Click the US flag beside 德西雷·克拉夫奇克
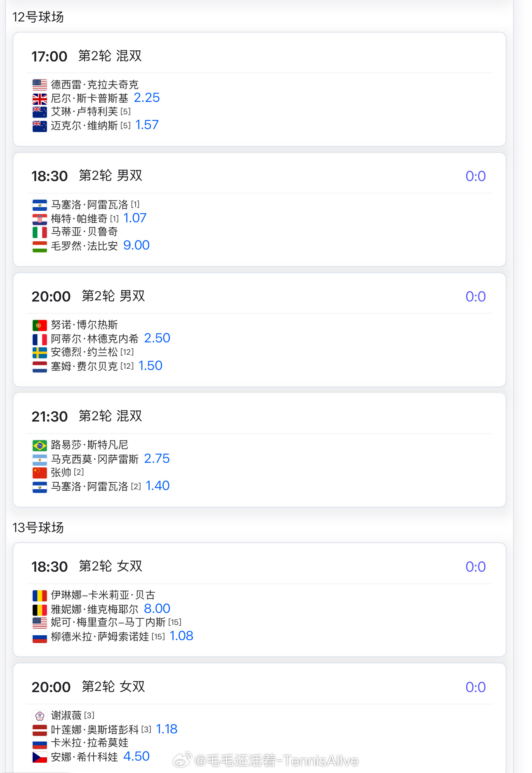The width and height of the screenshot is (532, 773). coord(40,85)
